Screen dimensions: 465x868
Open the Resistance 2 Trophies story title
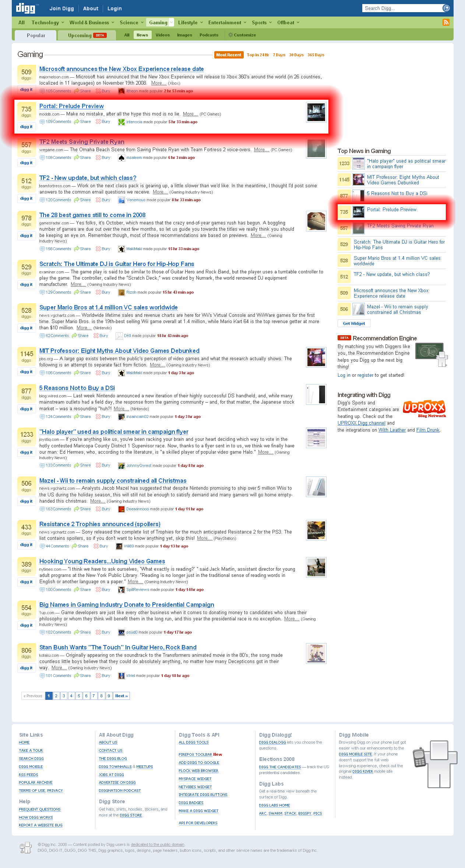(x=100, y=524)
